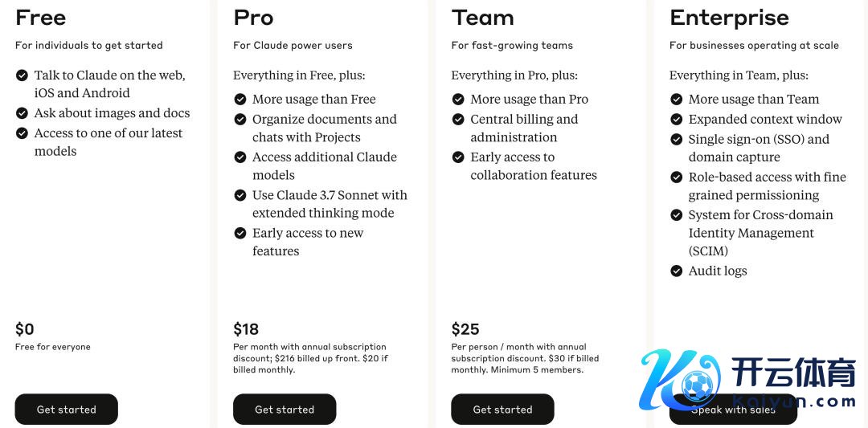
Task: Click checkmark icon next to 'Role-based access'
Action: [x=677, y=177]
